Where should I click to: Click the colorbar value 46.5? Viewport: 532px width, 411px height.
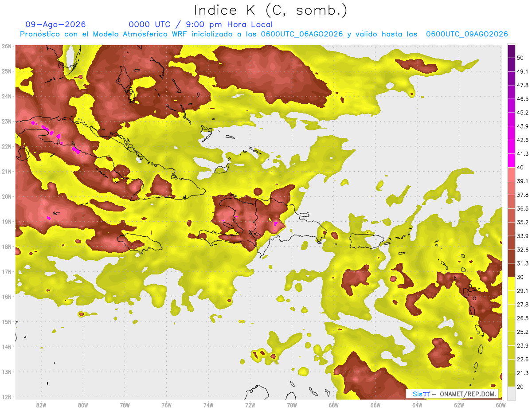click(523, 99)
